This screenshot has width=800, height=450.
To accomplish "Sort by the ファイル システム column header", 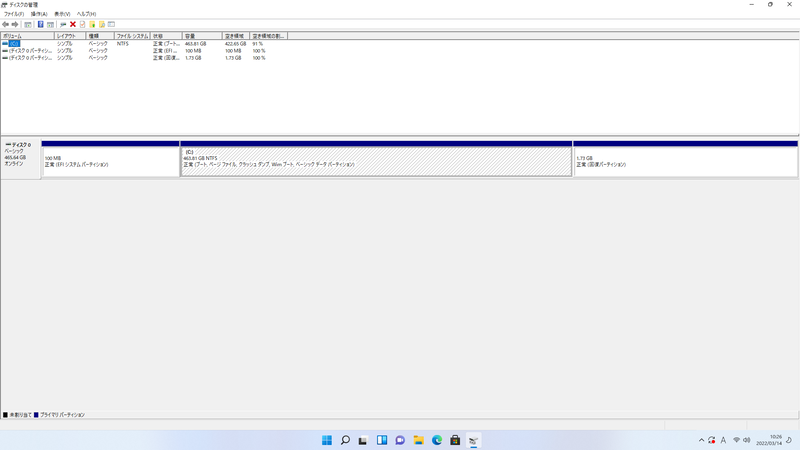I will [x=132, y=36].
